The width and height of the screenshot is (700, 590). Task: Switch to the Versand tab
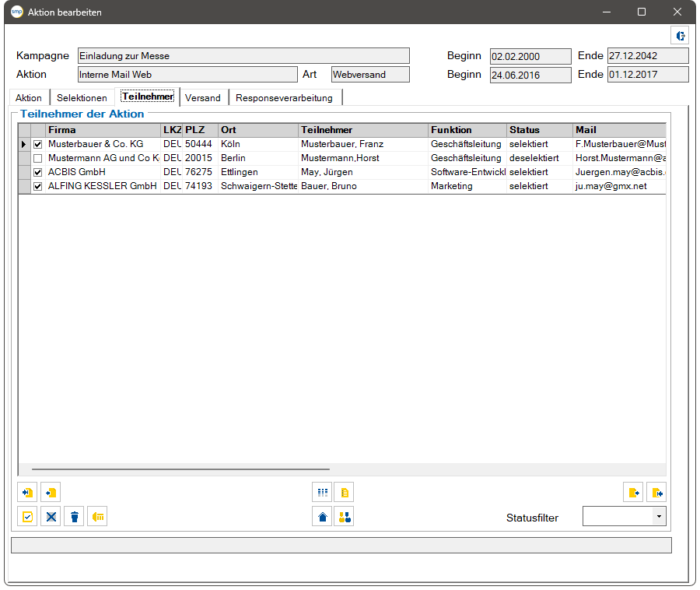coord(203,98)
